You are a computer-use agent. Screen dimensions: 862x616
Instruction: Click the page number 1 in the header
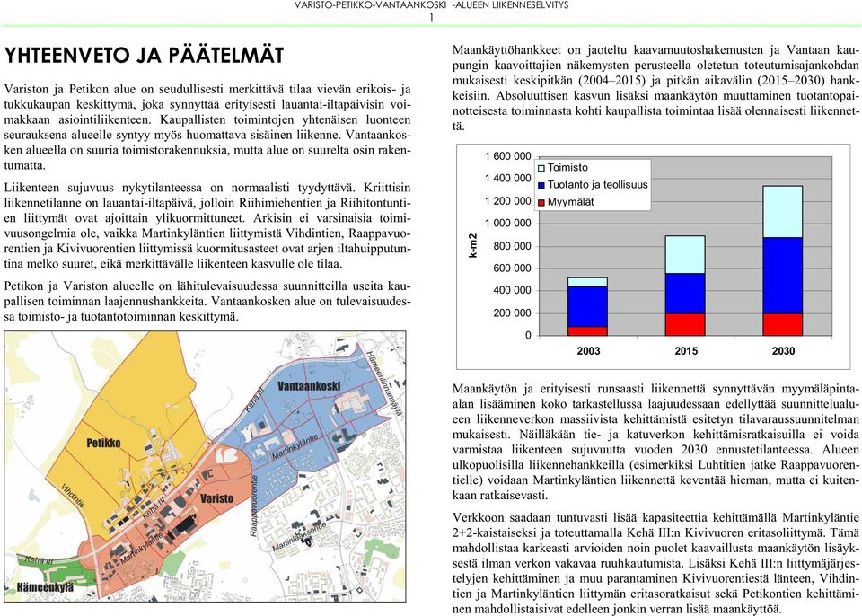432,18
